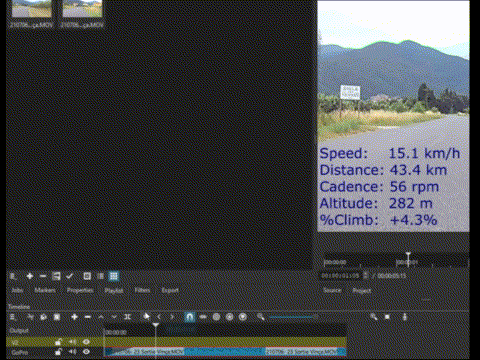Image resolution: width=480 pixels, height=360 pixels.
Task: Click the video preview image
Action: click(x=393, y=116)
